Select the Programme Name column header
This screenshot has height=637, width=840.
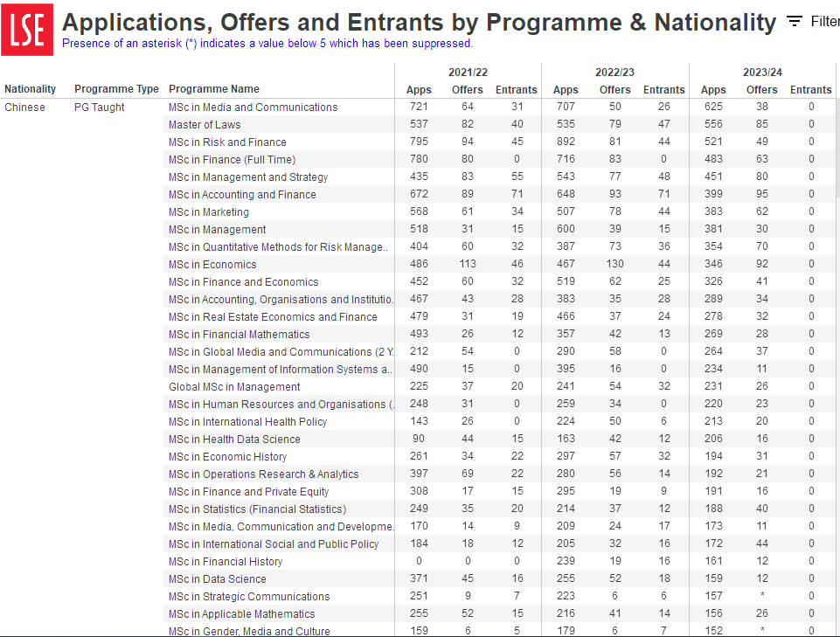coord(214,89)
